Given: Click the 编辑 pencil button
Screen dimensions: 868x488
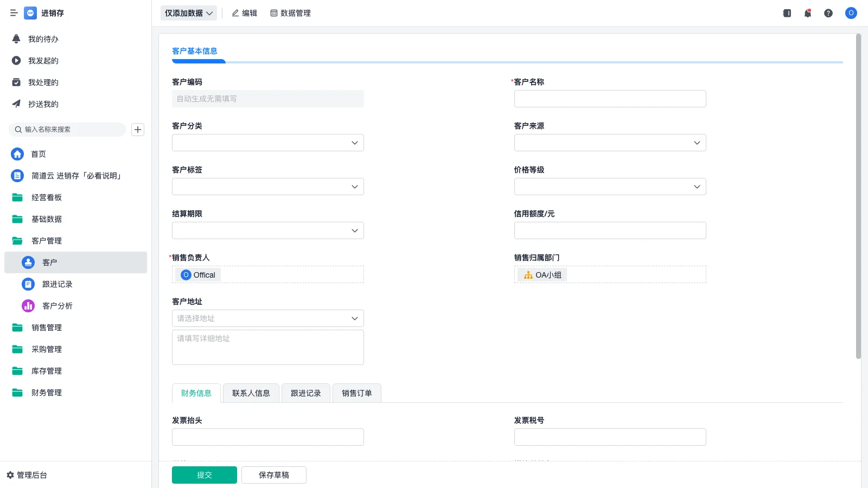Looking at the screenshot, I should 244,13.
